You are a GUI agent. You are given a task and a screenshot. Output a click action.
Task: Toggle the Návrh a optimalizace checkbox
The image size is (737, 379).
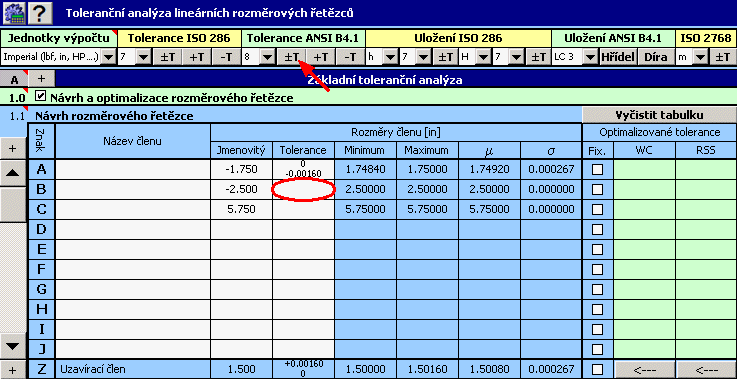tap(41, 97)
